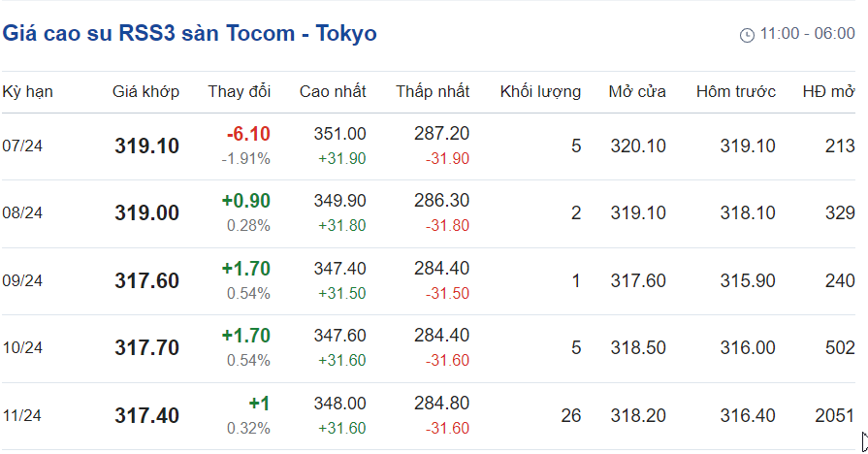This screenshot has height=454, width=868.
Task: Click the 319.10 matched price for 07/24
Action: [x=146, y=146]
